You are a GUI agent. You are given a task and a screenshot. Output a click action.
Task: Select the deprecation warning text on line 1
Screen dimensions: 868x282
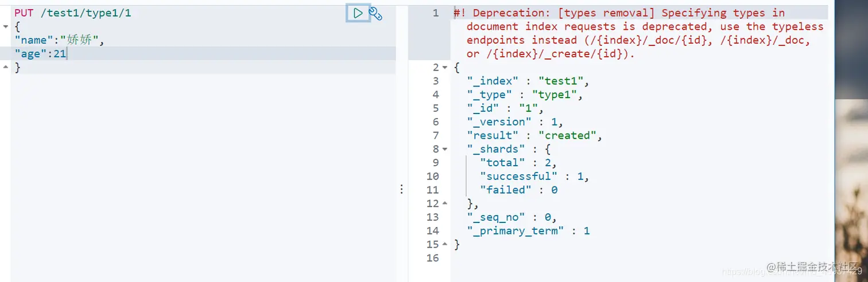tap(638, 33)
